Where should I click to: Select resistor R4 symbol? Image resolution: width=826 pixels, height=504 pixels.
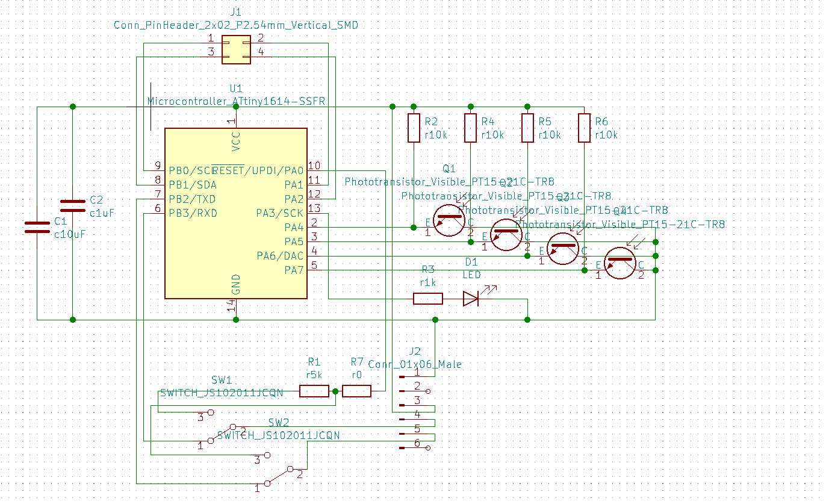471,128
